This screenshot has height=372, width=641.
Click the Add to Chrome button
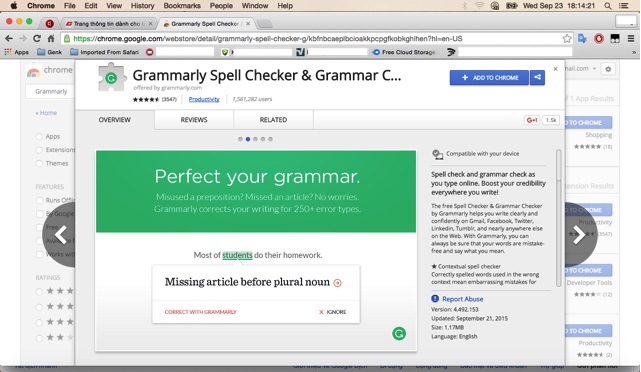pos(489,77)
